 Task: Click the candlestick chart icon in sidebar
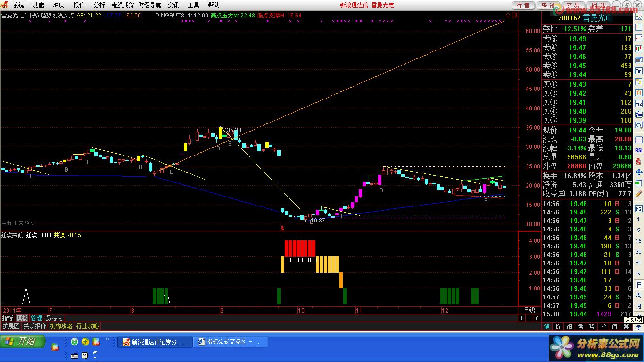click(639, 49)
